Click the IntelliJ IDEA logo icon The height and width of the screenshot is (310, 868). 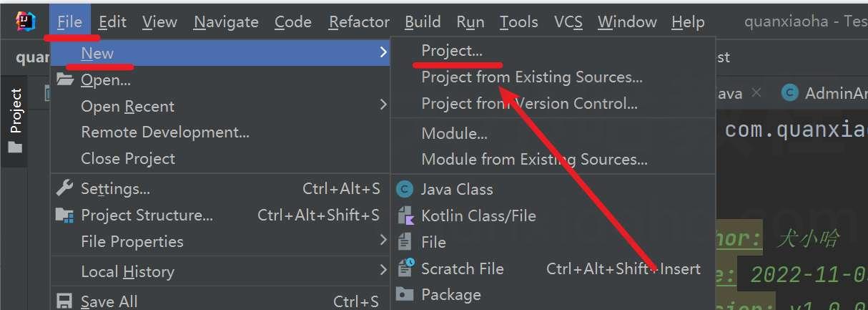point(26,21)
